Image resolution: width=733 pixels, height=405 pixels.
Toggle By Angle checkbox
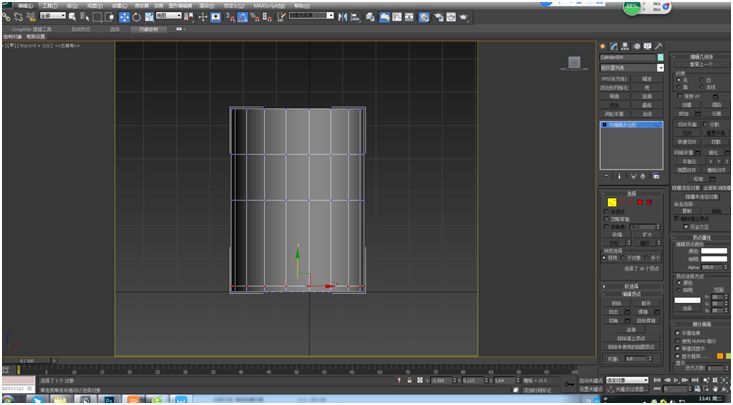pos(606,226)
